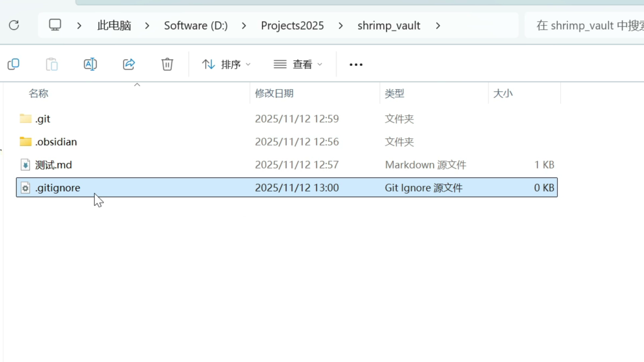644x362 pixels.
Task: Go to Projects2025 in breadcrumb
Action: pyautogui.click(x=292, y=26)
